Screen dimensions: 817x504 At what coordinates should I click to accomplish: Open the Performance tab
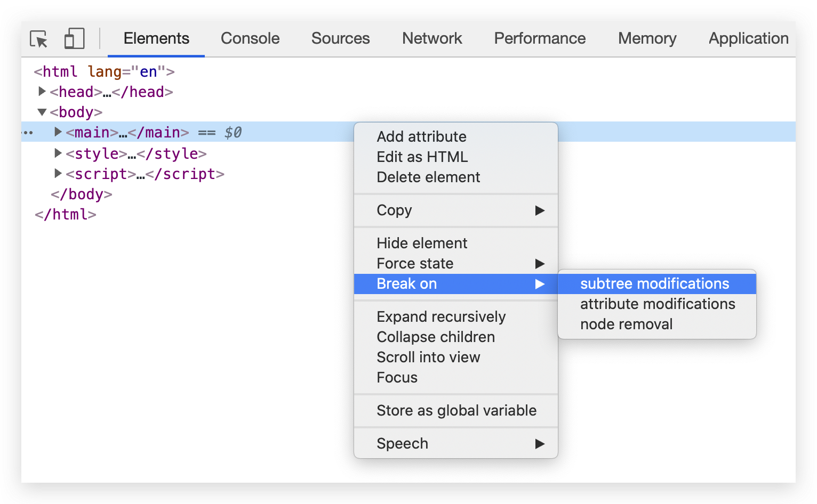(540, 38)
